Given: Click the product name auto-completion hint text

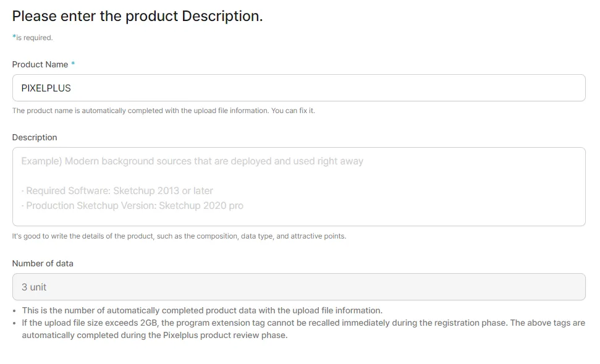Looking at the screenshot, I should (164, 111).
